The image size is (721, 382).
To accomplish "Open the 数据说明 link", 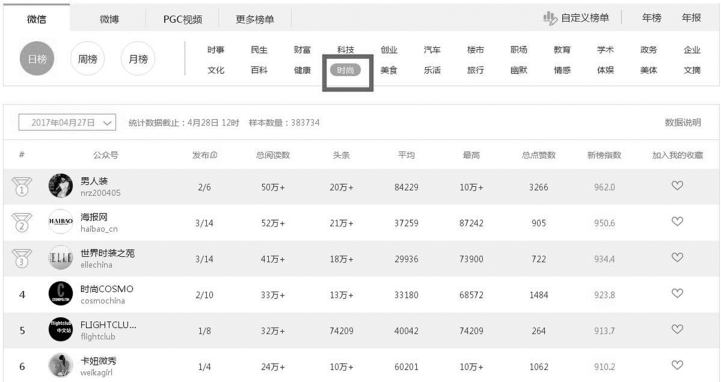I will 683,122.
